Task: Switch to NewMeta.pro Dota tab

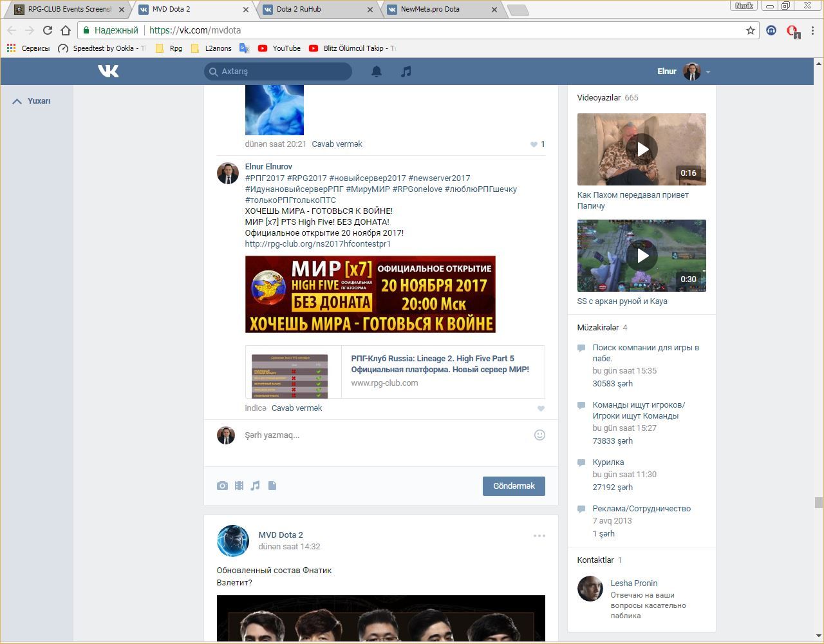Action: [442, 10]
